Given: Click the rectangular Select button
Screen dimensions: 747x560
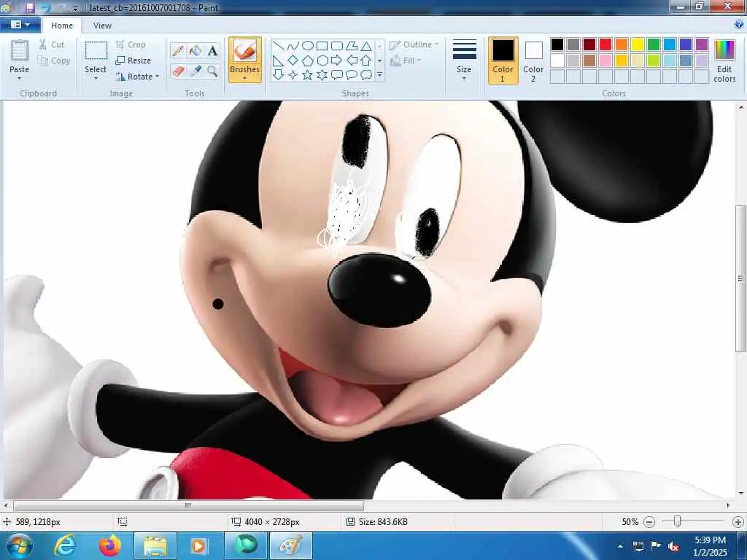Looking at the screenshot, I should 96,51.
